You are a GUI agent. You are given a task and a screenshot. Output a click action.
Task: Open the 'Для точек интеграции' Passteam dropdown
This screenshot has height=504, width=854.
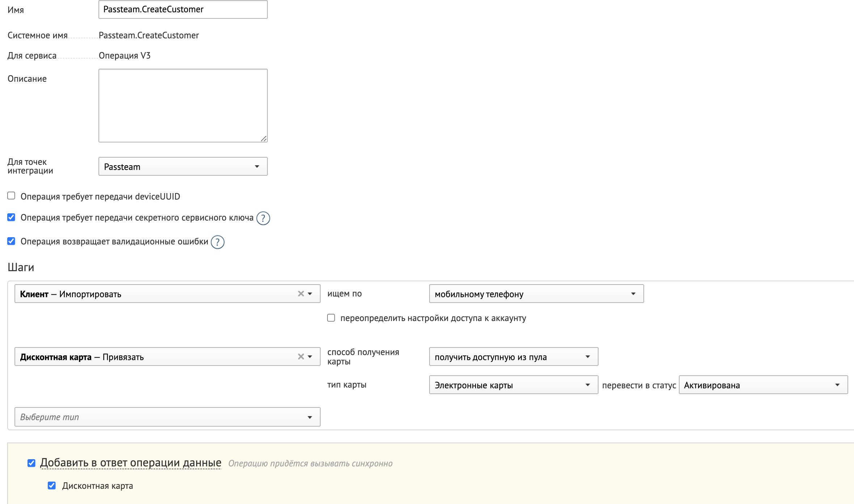(x=183, y=166)
